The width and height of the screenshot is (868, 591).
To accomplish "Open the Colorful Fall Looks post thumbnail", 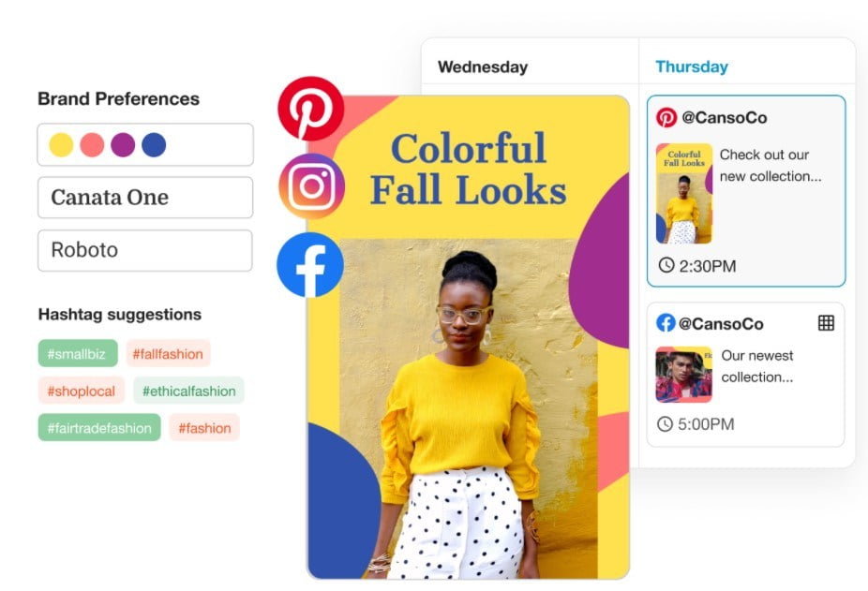I will pyautogui.click(x=684, y=194).
